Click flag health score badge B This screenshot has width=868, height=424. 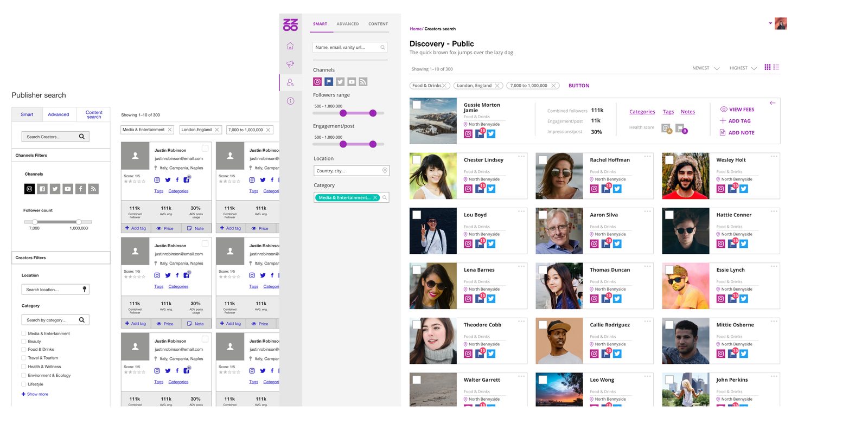[x=681, y=129]
